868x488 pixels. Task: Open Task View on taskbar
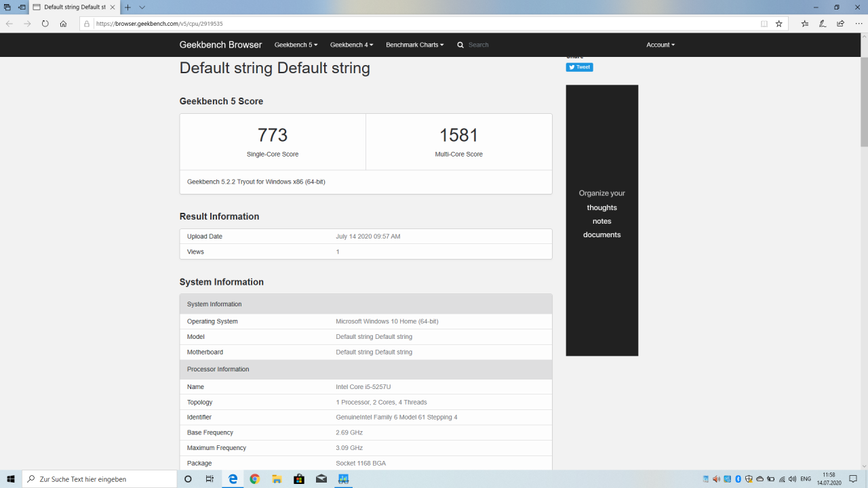(210, 479)
